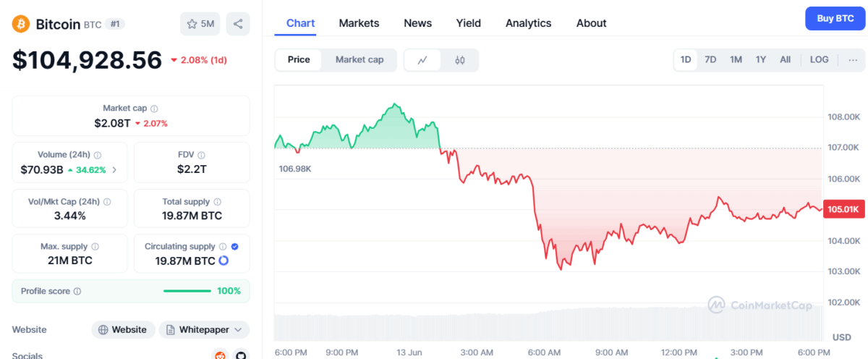Image resolution: width=868 pixels, height=359 pixels.
Task: Switch to line chart view icon
Action: click(423, 60)
